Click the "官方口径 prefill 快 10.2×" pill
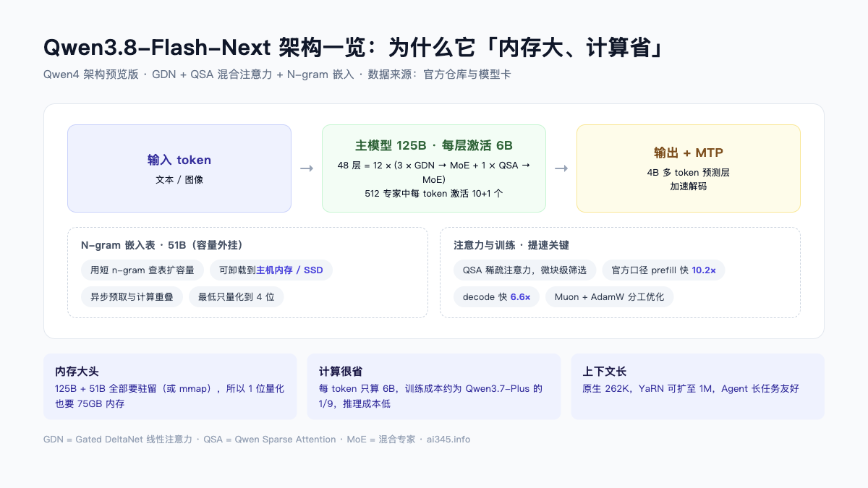 (663, 270)
